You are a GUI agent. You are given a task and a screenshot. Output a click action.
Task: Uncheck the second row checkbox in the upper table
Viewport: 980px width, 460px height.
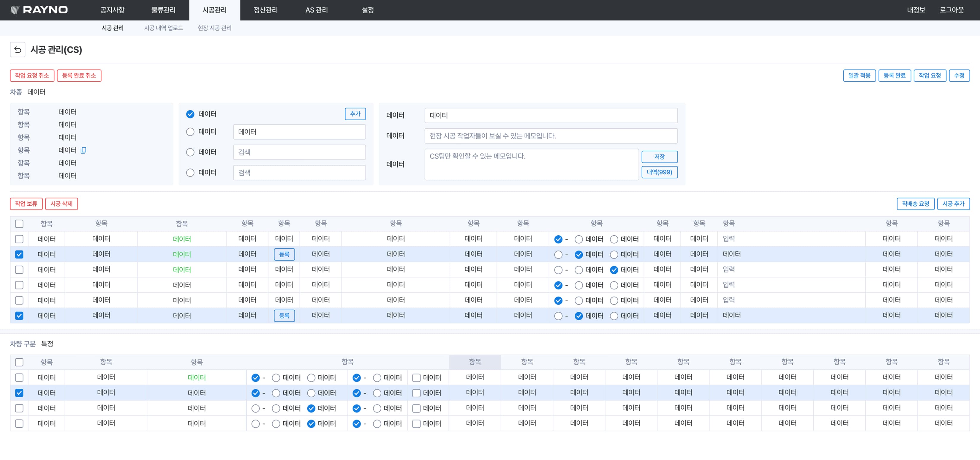pyautogui.click(x=19, y=254)
